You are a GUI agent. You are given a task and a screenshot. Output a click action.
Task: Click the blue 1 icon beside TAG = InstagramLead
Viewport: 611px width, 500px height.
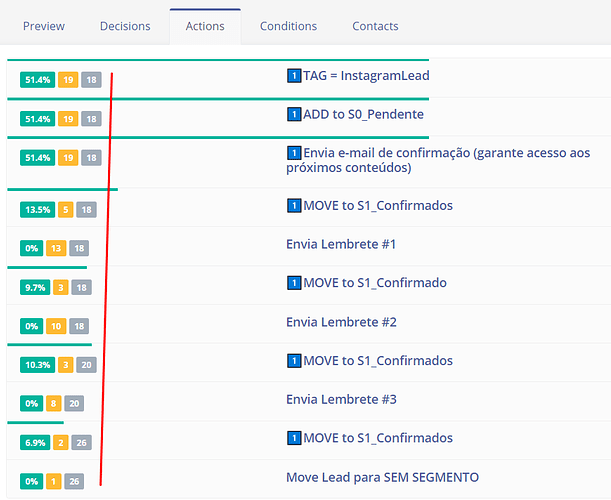[294, 76]
